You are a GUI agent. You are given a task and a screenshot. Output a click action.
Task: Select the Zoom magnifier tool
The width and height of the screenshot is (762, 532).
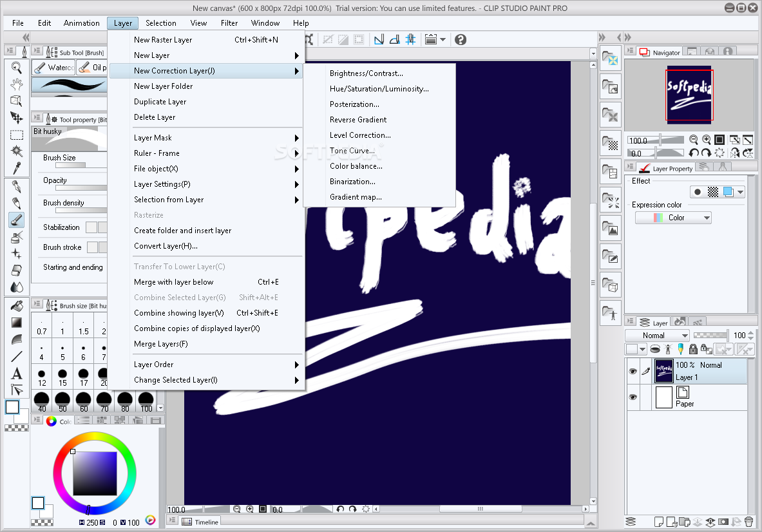click(x=17, y=68)
